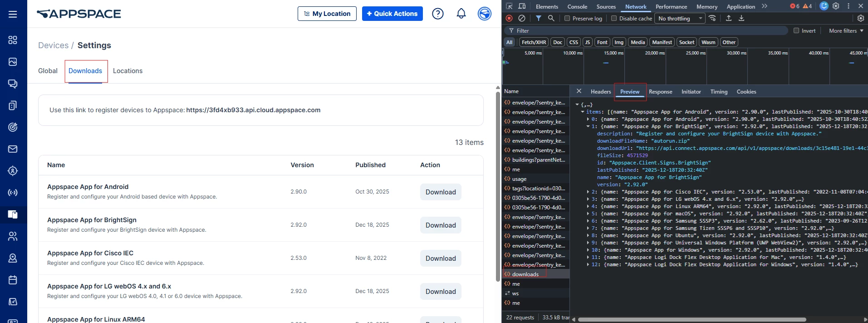Expand item 2 Appspace App for Cisco IEC
Image resolution: width=868 pixels, height=323 pixels.
[x=588, y=192]
